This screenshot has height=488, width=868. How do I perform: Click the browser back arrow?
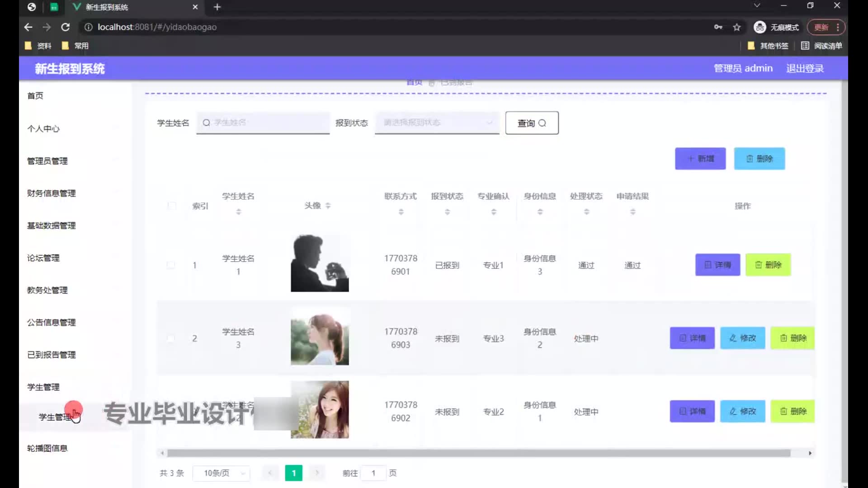tap(28, 27)
